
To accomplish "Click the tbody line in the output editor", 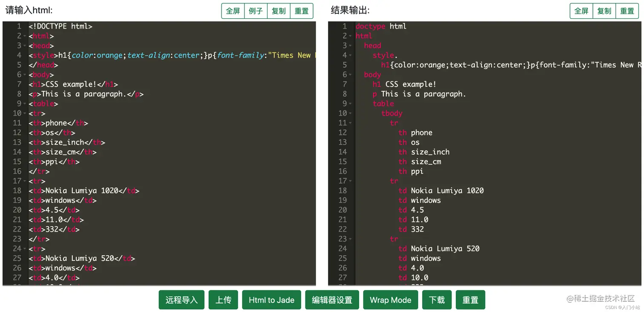I will click(x=392, y=113).
